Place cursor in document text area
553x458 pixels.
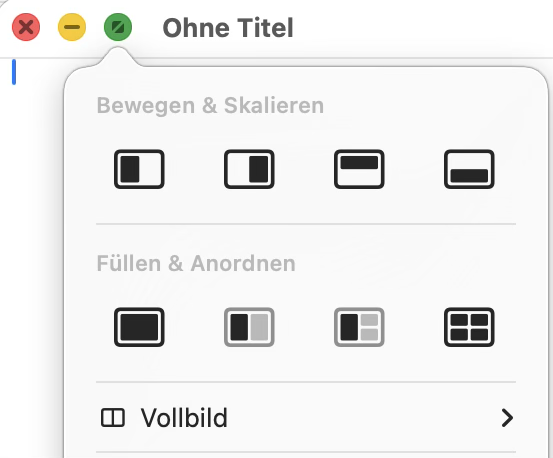(x=32, y=247)
